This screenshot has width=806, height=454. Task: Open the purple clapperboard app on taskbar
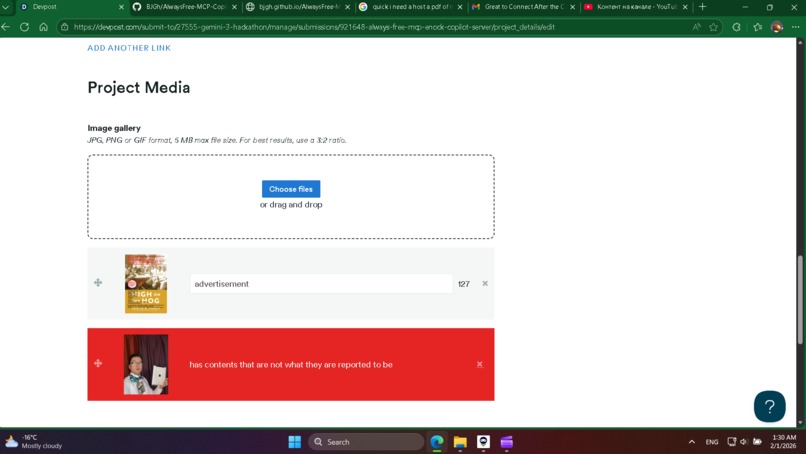(x=507, y=442)
